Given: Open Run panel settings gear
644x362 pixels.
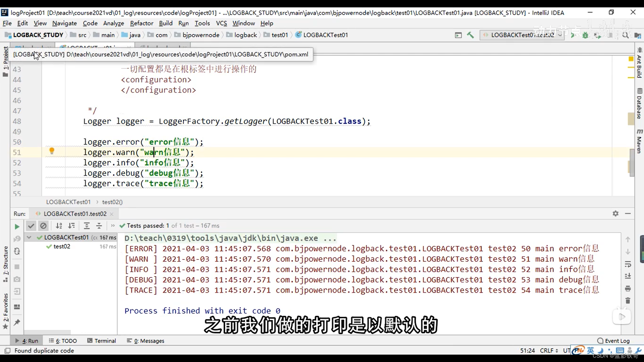Looking at the screenshot, I should pos(615,214).
